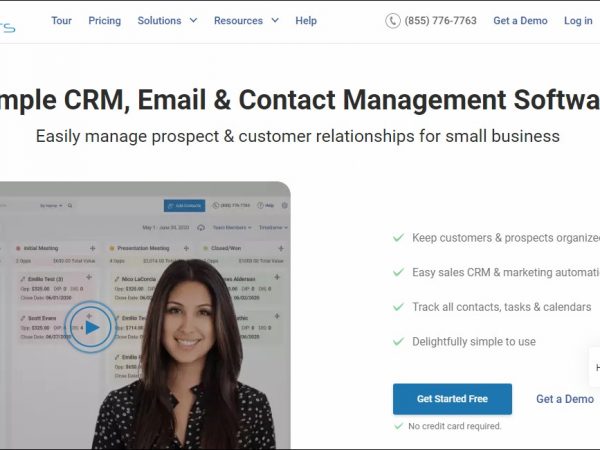Open the Solutions menu
This screenshot has width=600, height=450.
159,21
